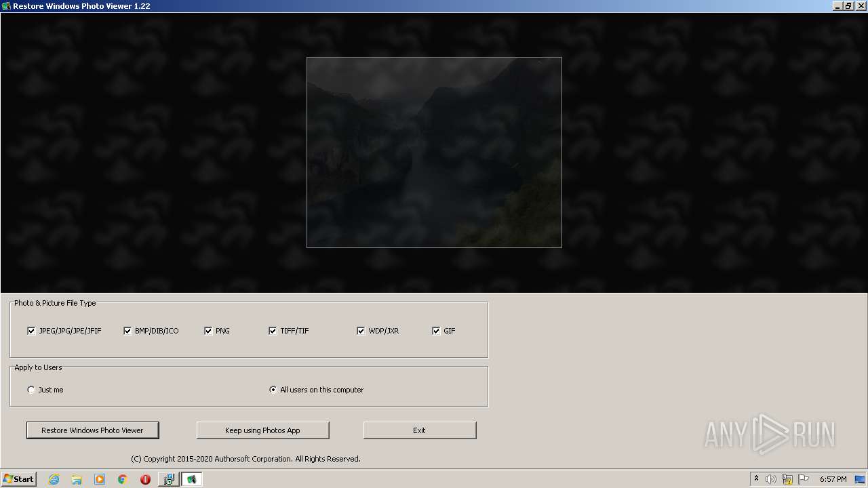Click the copyright Authorsoft Corporation text
868x488 pixels.
point(245,459)
